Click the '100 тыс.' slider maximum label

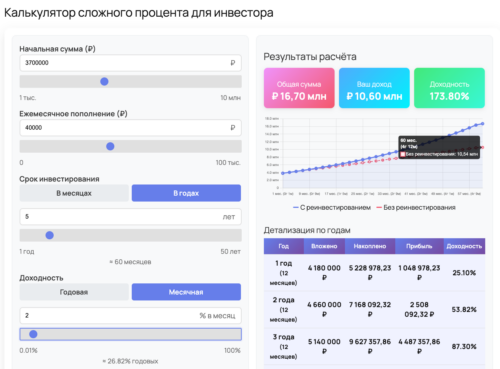pos(228,163)
